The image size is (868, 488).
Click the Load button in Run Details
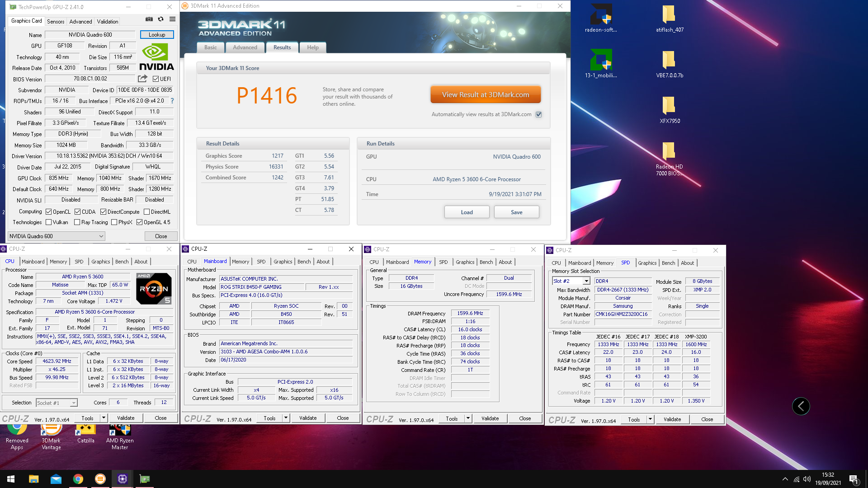tap(467, 212)
